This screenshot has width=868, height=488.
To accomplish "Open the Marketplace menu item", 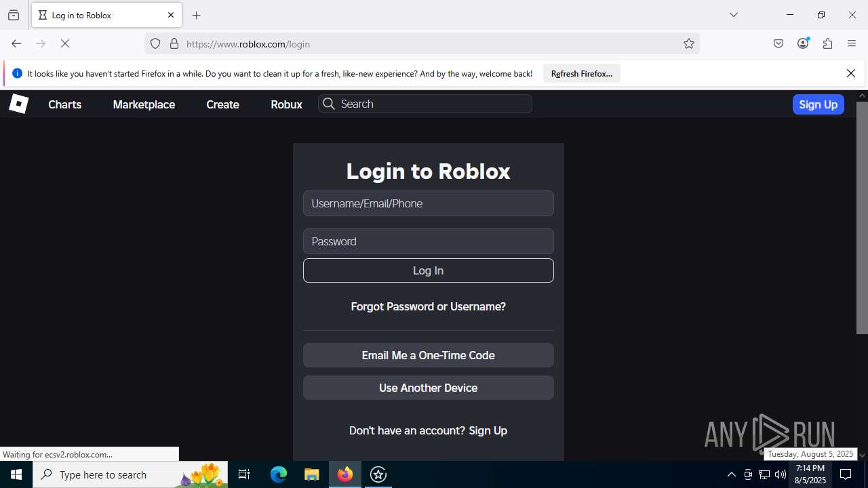I will click(x=144, y=104).
